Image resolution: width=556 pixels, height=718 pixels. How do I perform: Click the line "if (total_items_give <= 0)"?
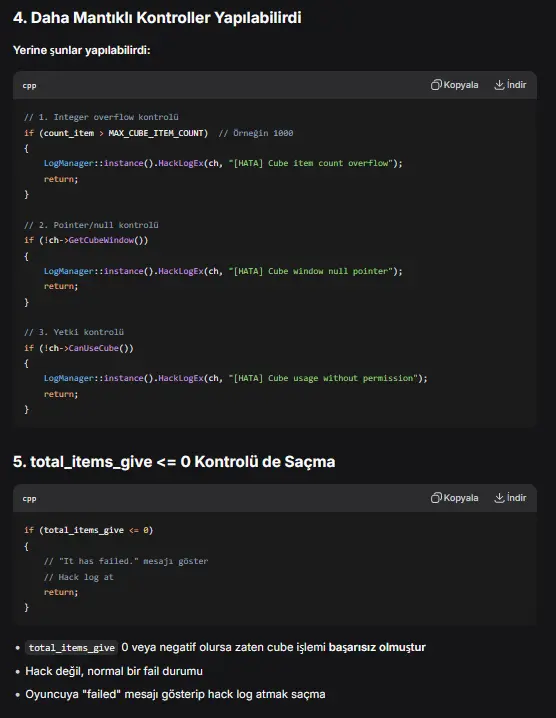click(88, 530)
